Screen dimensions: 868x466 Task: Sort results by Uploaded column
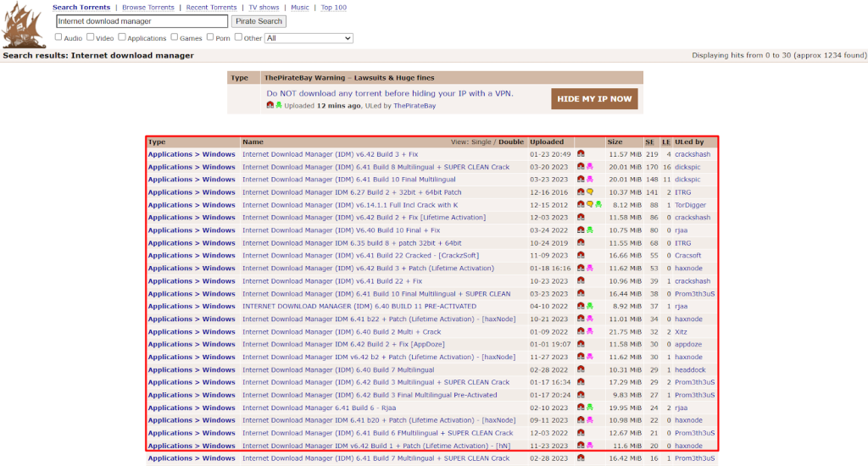point(547,142)
